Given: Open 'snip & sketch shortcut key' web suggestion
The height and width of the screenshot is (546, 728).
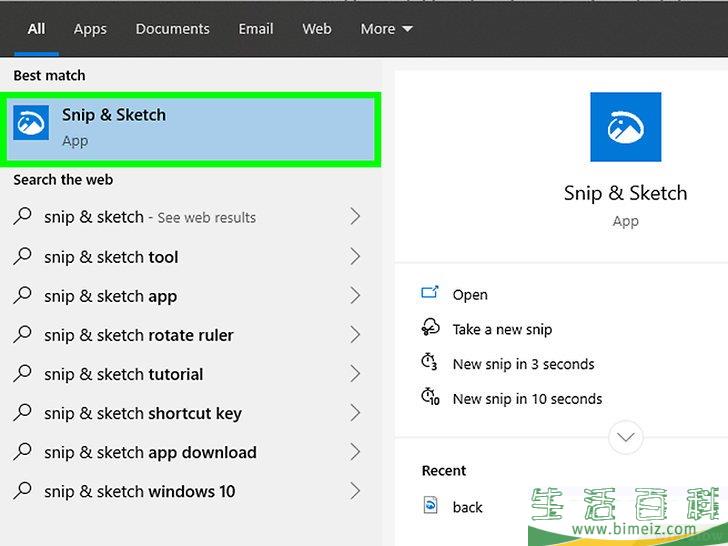Looking at the screenshot, I should click(x=142, y=413).
